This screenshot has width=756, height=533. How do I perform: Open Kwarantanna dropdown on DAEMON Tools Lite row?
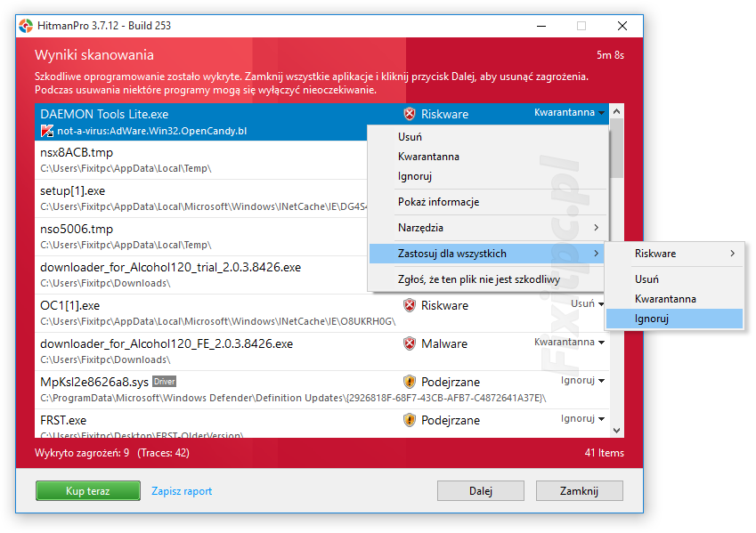pyautogui.click(x=569, y=112)
